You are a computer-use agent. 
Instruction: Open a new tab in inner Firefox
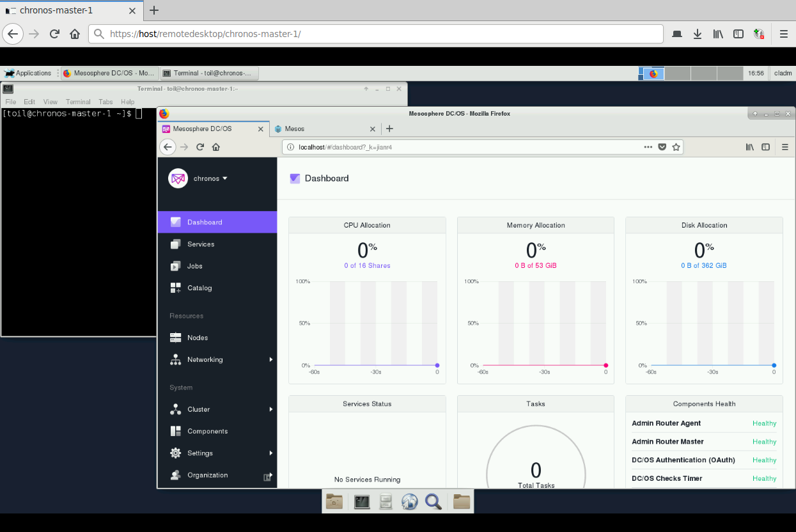(389, 129)
